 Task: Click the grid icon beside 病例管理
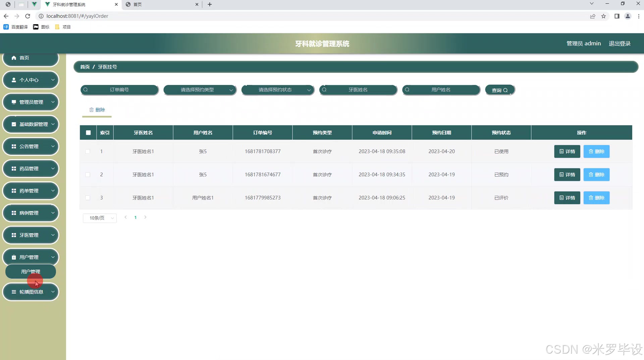(14, 213)
